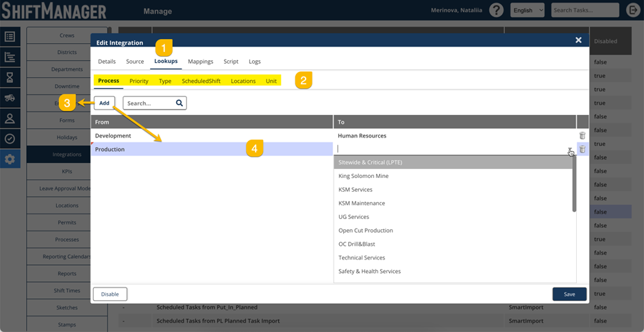Open the hourglass icon in left sidebar
This screenshot has width=644, height=332.
pos(10,77)
